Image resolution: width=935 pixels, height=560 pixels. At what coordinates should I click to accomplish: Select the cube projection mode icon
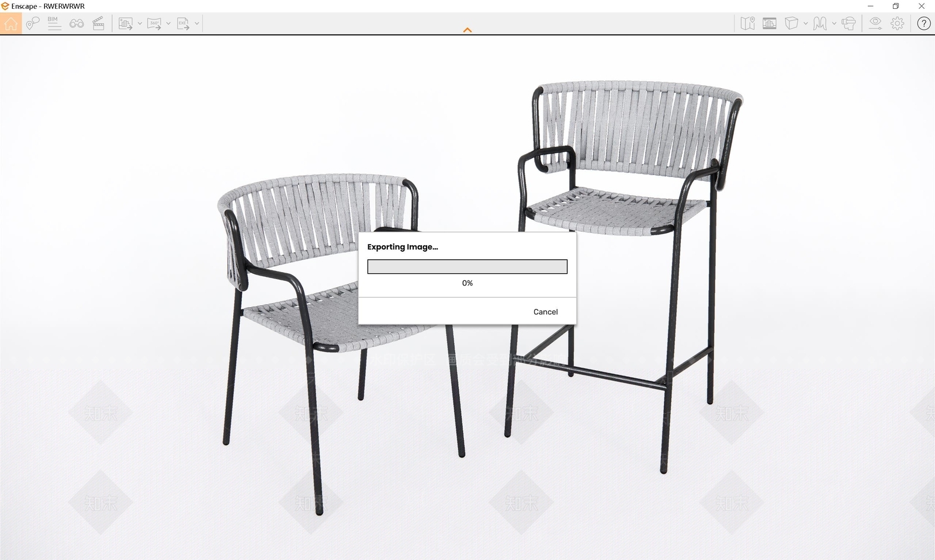click(791, 23)
